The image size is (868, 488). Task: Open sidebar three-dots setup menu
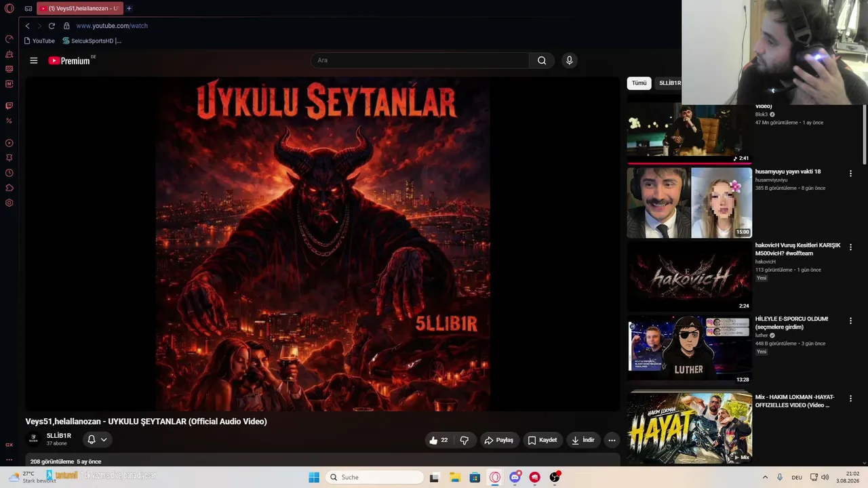coord(9,460)
